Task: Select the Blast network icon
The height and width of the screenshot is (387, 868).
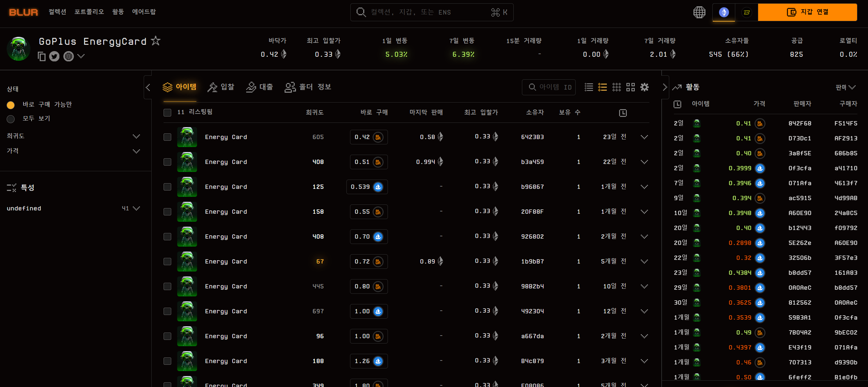Action: pyautogui.click(x=746, y=13)
